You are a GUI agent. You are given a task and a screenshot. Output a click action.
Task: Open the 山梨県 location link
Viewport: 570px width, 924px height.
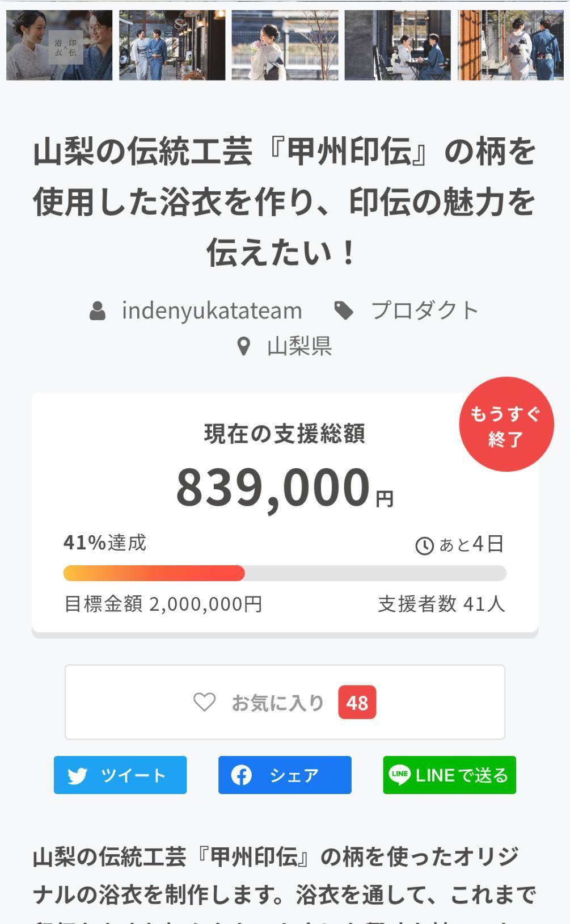pyautogui.click(x=299, y=346)
